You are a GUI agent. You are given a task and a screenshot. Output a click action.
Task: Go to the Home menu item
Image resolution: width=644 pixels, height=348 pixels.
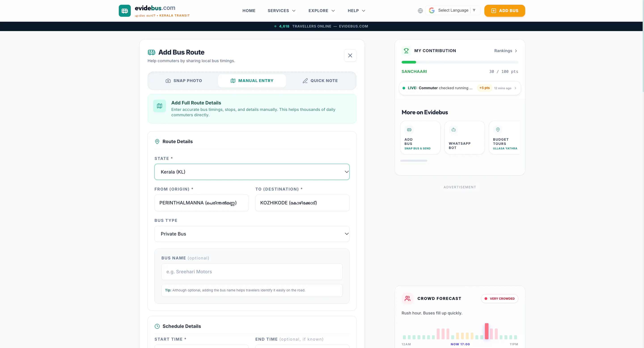click(x=249, y=11)
